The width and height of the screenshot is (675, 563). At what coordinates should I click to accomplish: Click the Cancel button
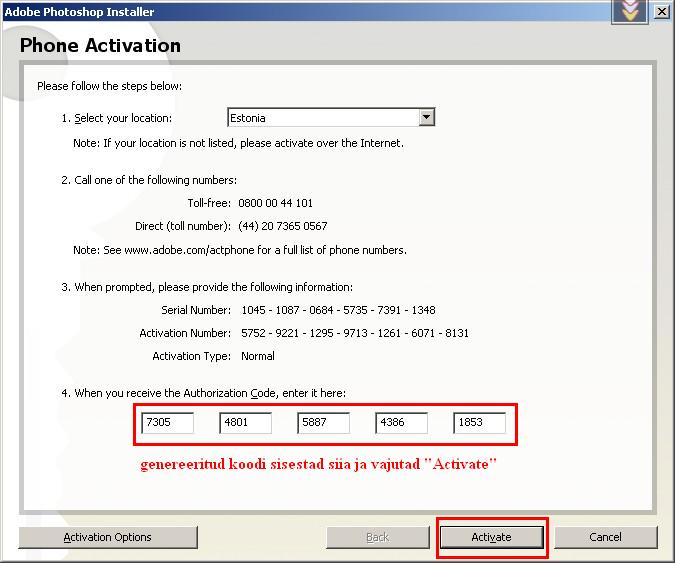pyautogui.click(x=606, y=537)
